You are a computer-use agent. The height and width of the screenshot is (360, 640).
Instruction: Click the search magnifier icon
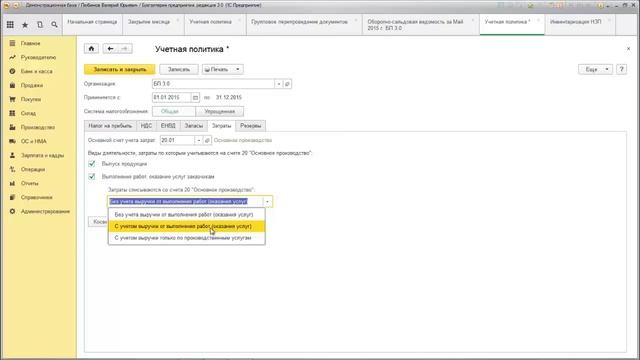[54, 25]
